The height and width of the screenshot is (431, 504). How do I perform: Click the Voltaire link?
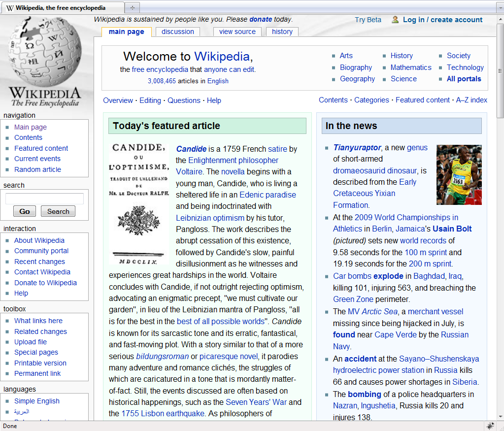(x=189, y=171)
